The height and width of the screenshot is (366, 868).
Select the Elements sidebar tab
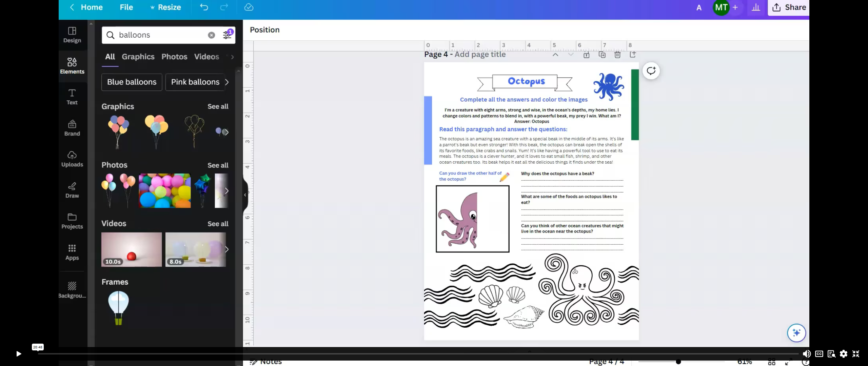click(72, 66)
